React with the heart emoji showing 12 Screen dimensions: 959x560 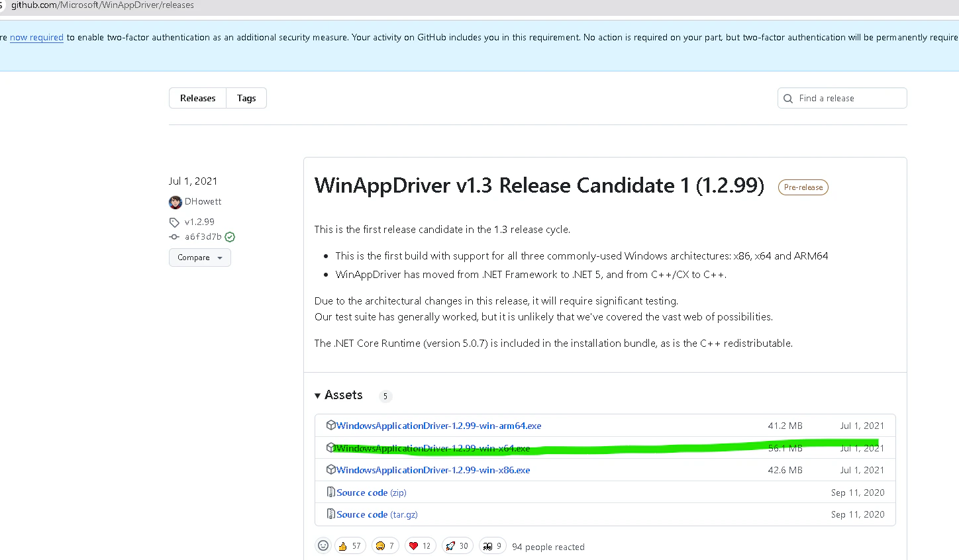tap(420, 546)
